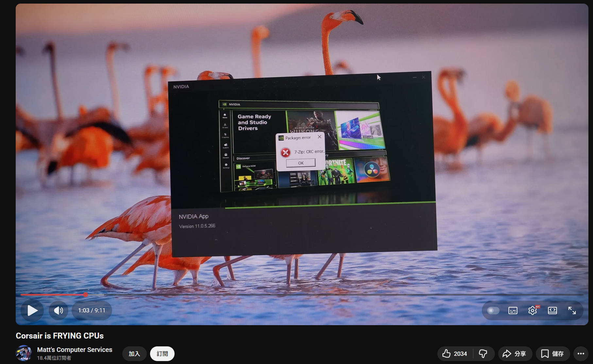
Task: Open the player settings gear
Action: [x=533, y=310]
